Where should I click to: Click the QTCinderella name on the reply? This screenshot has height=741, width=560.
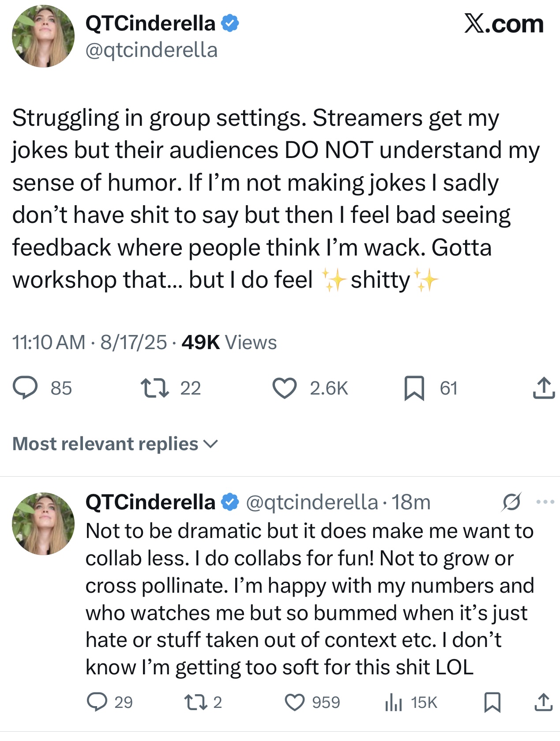tap(150, 502)
